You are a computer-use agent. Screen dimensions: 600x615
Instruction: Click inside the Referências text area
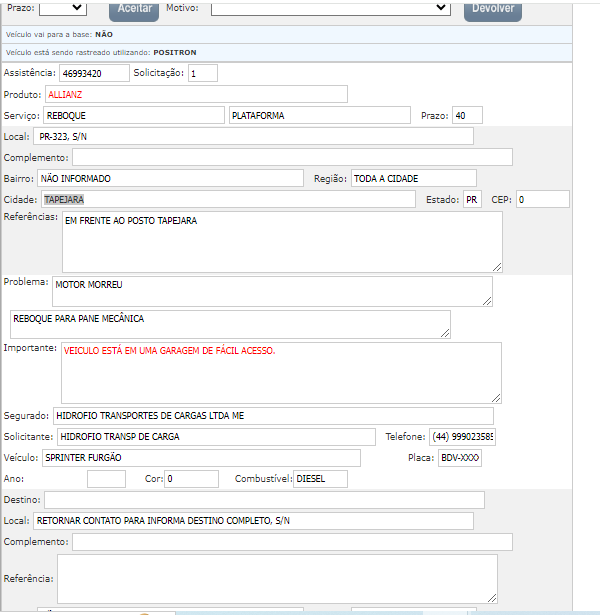pos(281,241)
